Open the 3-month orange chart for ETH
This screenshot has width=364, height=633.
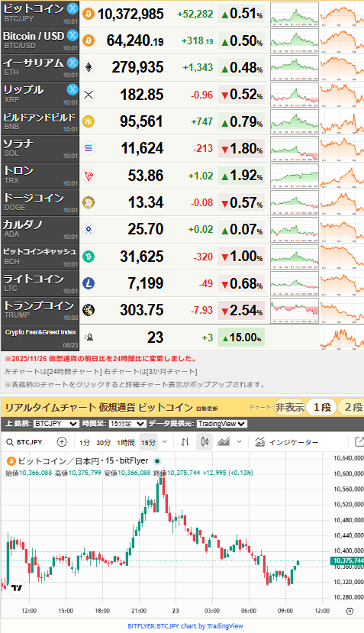[x=342, y=67]
